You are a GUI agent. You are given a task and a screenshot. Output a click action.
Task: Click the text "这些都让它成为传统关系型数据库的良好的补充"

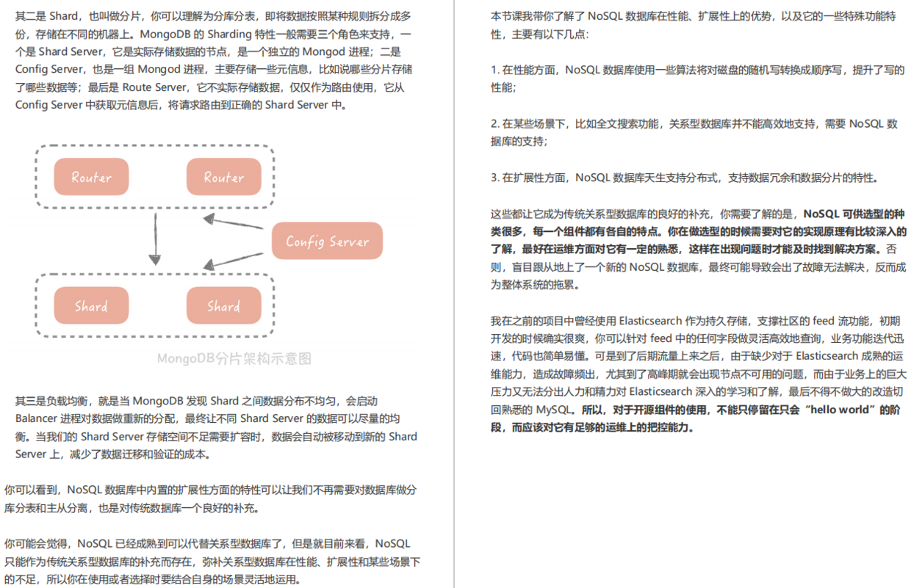click(601, 214)
